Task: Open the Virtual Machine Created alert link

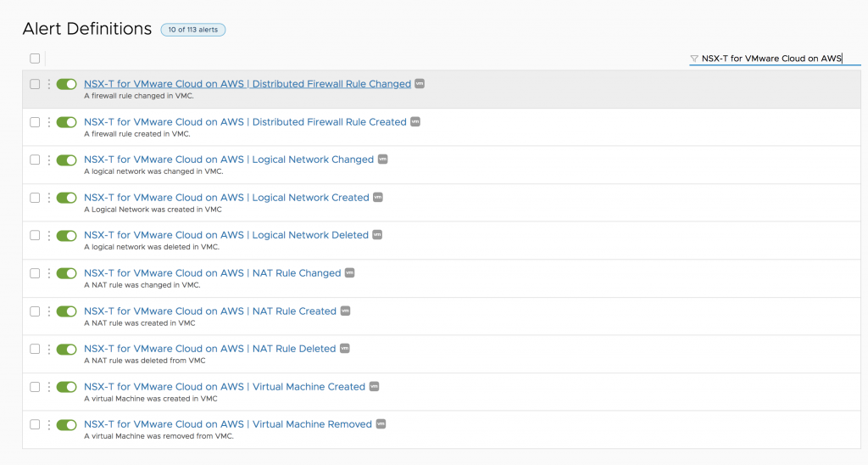Action: (x=225, y=387)
